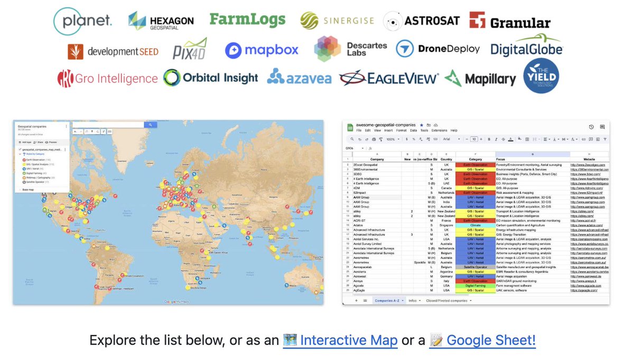
Task: Click the Azavea logo
Action: 299,78
